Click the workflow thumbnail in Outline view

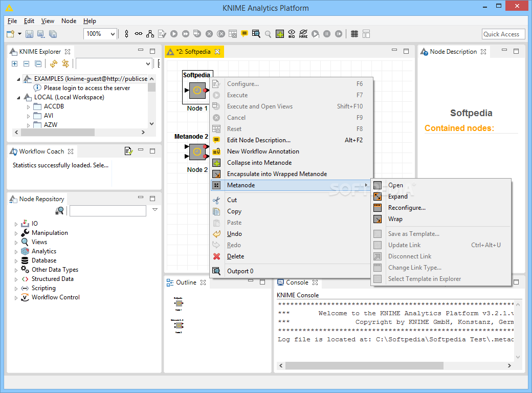(179, 315)
